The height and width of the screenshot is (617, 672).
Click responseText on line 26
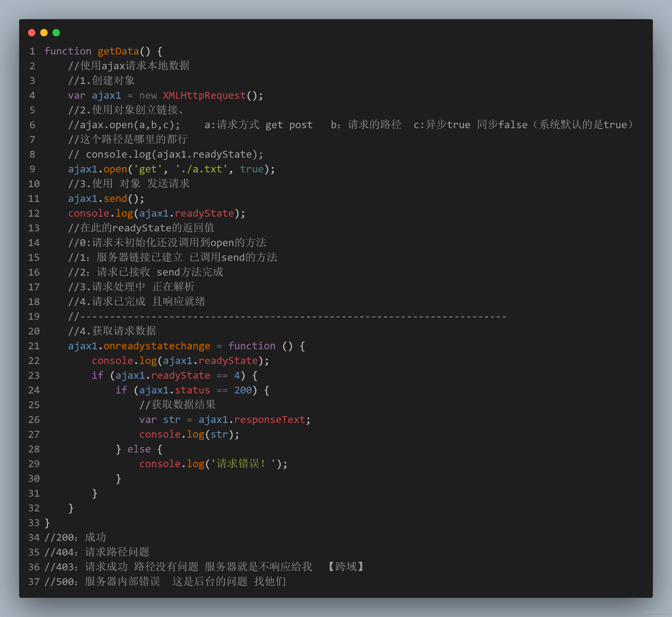pyautogui.click(x=269, y=420)
